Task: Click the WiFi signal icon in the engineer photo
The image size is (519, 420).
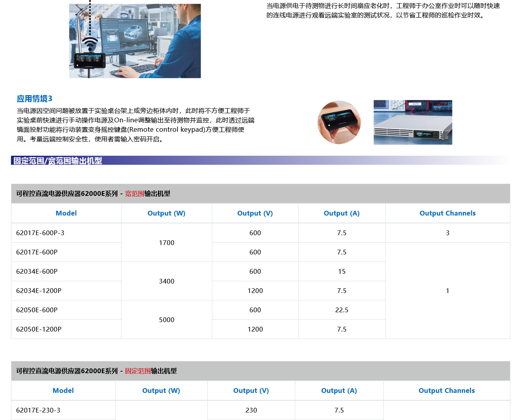Action: (90, 44)
